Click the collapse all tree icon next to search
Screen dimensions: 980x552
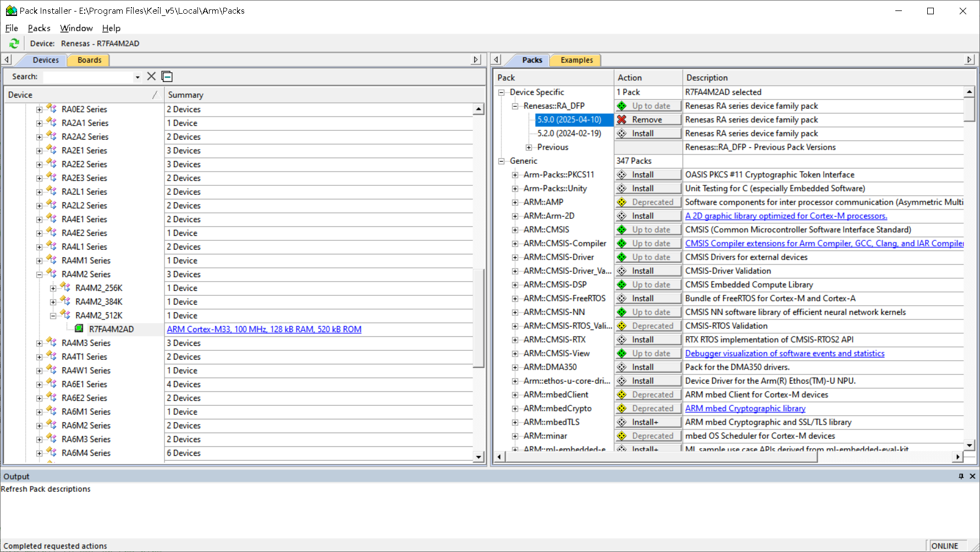[x=167, y=76]
